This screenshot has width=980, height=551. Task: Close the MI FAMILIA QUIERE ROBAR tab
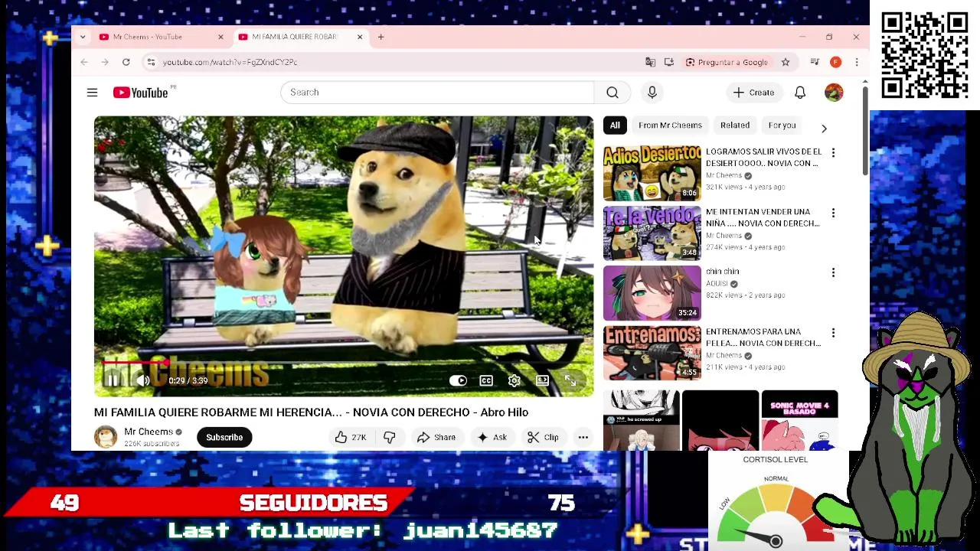coord(360,37)
